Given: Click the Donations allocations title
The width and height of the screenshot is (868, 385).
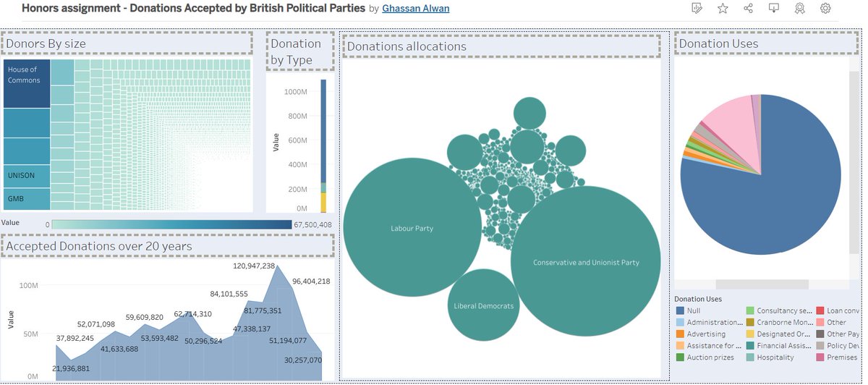Looking at the screenshot, I should (x=407, y=46).
